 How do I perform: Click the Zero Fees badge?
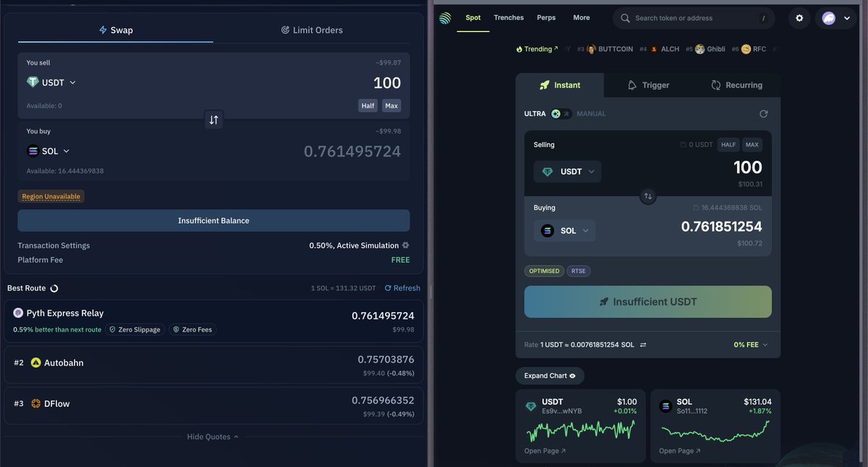coord(192,329)
